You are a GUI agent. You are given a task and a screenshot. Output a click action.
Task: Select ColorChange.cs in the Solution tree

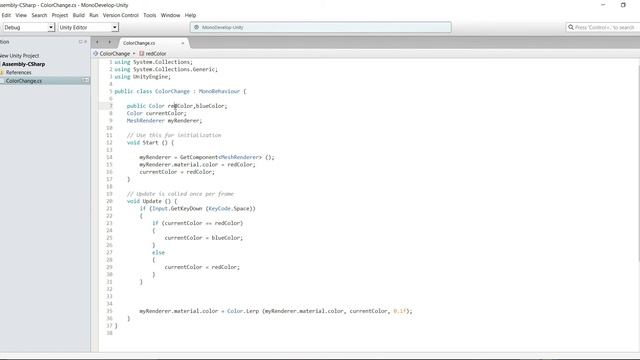[24, 81]
